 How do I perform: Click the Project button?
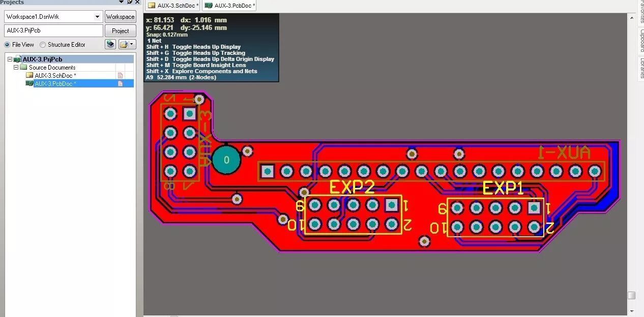121,30
